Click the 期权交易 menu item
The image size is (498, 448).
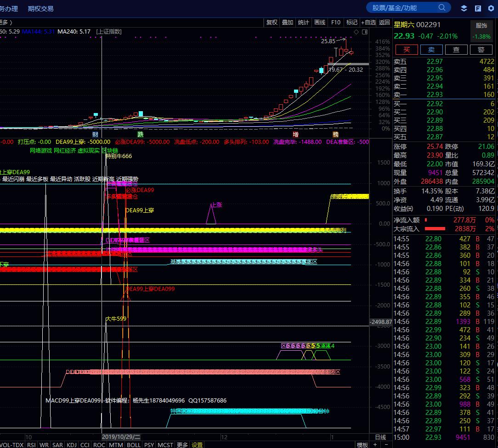[40, 8]
